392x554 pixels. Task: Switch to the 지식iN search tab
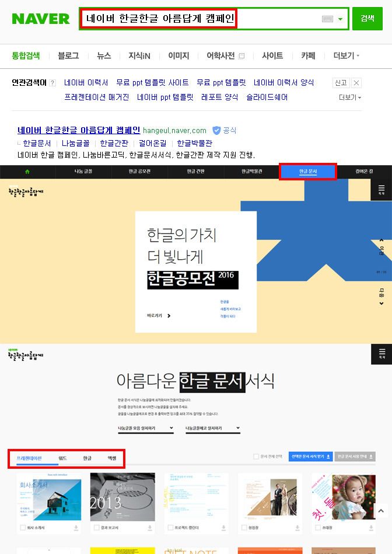(x=139, y=56)
